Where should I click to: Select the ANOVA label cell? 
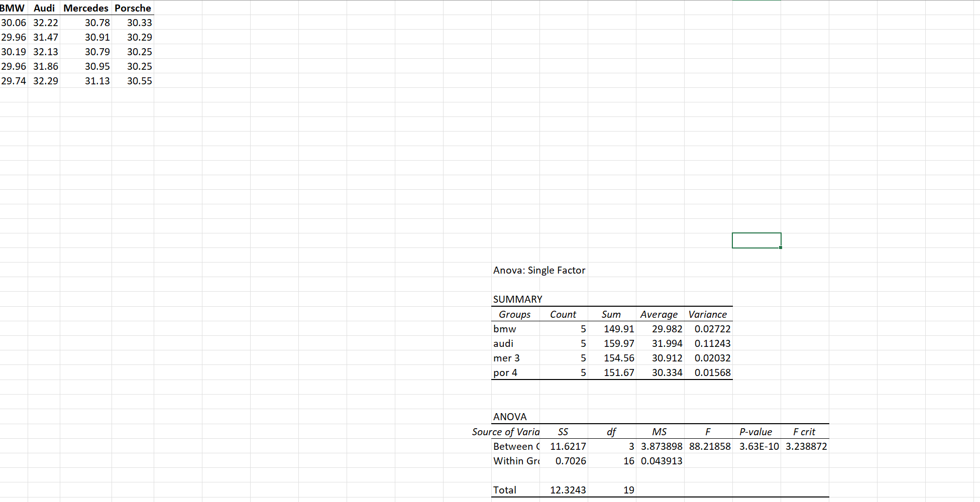point(515,417)
